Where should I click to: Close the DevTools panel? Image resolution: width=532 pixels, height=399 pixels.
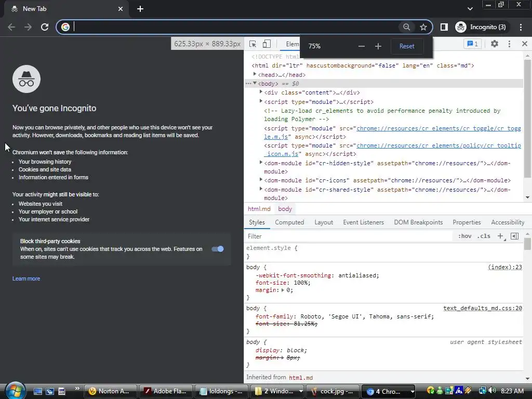click(x=525, y=44)
